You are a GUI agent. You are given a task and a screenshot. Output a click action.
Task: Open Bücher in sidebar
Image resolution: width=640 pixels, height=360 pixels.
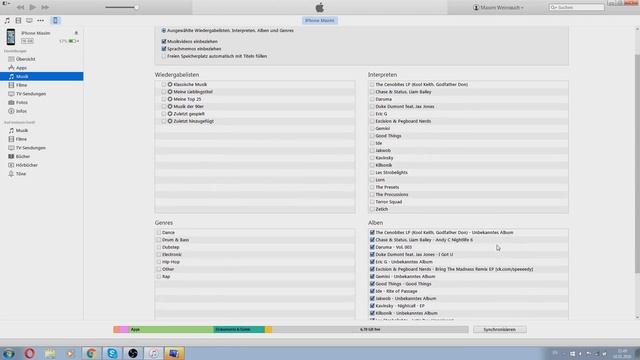coord(23,156)
